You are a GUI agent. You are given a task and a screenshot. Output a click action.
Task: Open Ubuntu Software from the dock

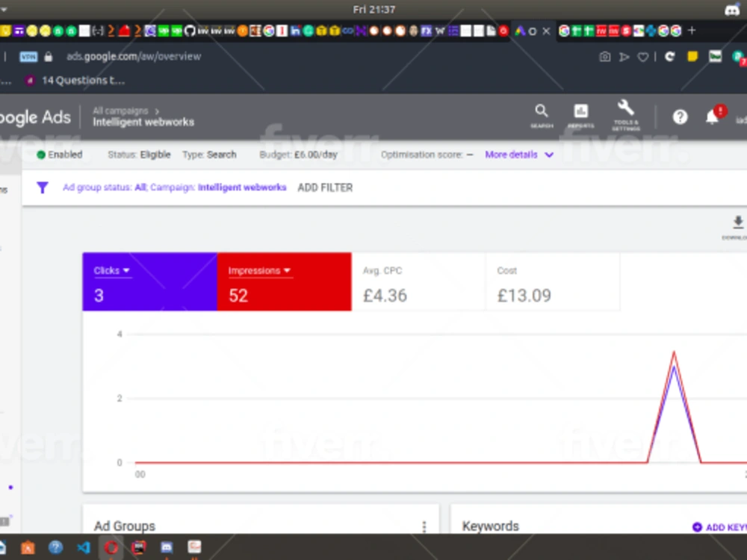pos(28,547)
